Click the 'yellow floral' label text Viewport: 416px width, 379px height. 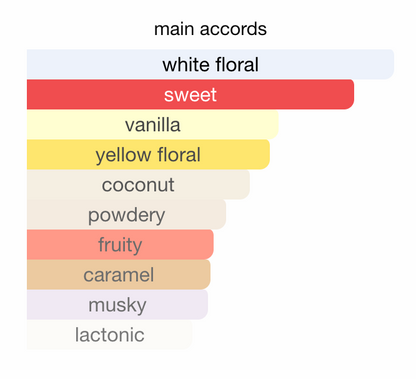tap(148, 156)
